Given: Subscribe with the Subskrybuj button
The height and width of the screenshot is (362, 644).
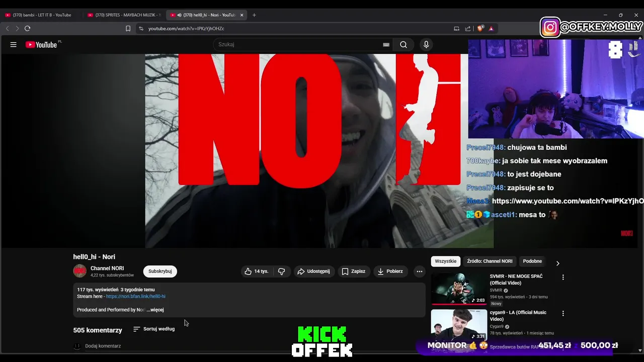Looking at the screenshot, I should 160,271.
